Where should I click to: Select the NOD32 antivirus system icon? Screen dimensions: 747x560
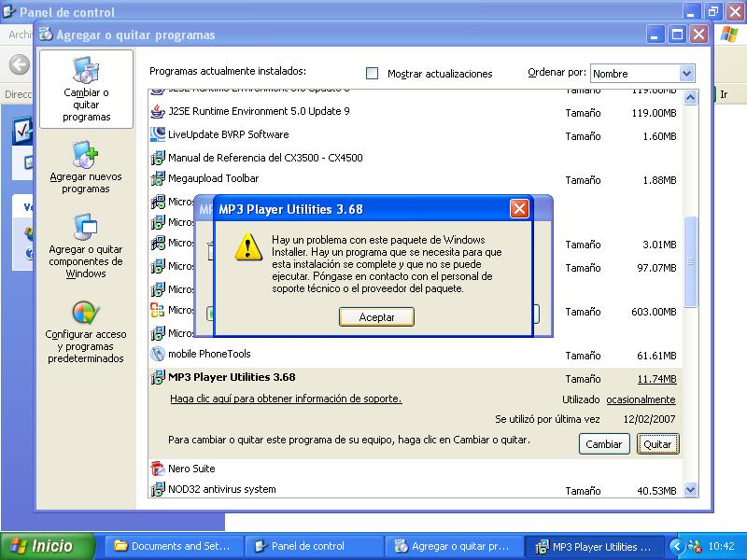158,489
